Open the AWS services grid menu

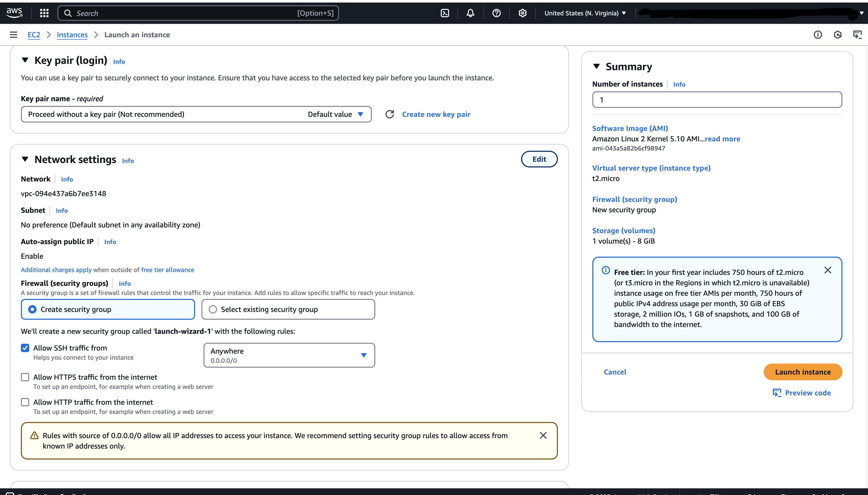(44, 13)
